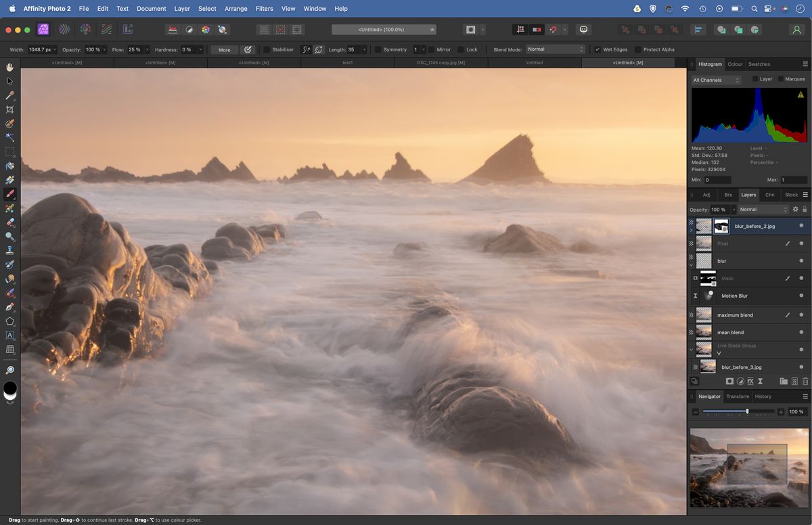812x525 pixels.
Task: Select the View (hand) tool
Action: (x=9, y=67)
